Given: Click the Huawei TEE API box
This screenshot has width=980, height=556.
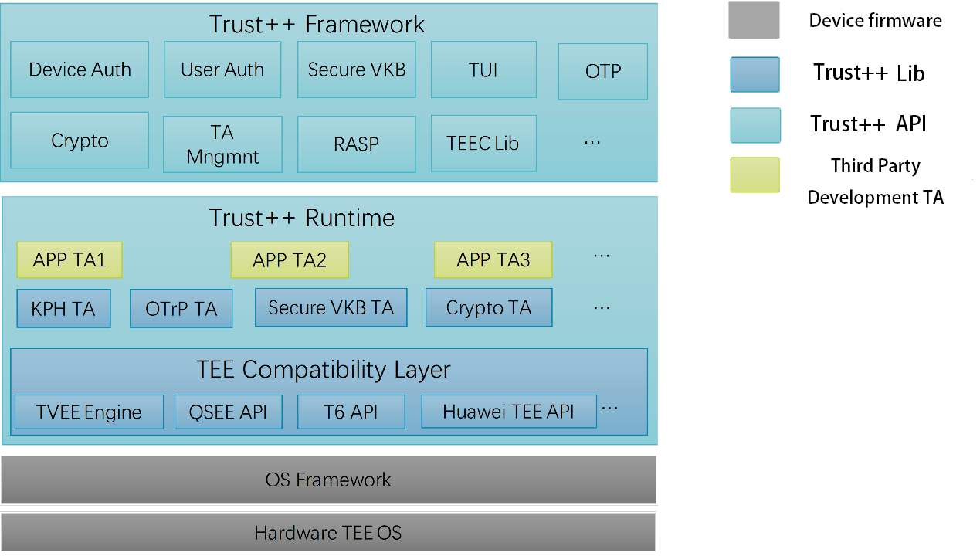Looking at the screenshot, I should click(508, 412).
